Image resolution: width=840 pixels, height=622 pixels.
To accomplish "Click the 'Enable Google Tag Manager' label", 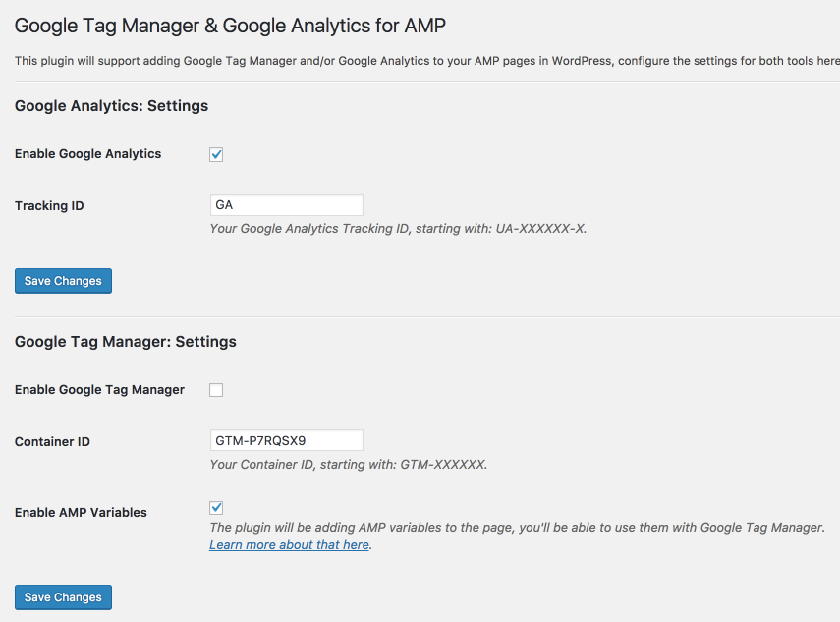I will [99, 390].
